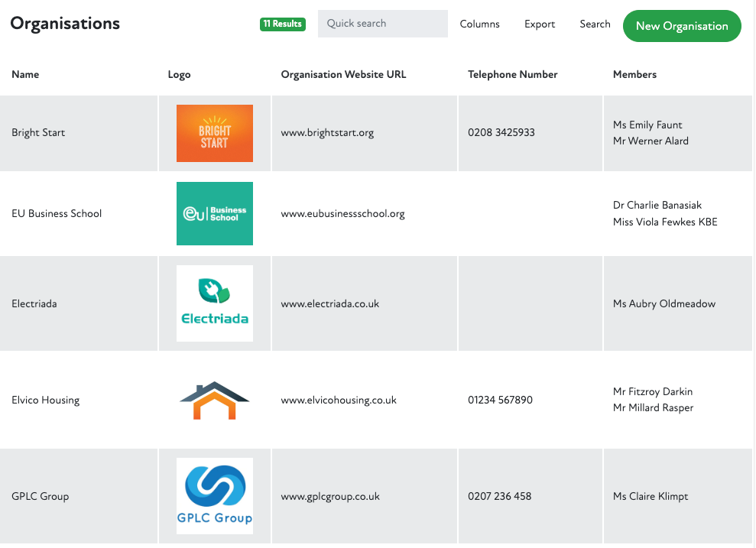Click member Ms Claire Klimpt
Screen dimensions: 756x548
click(651, 497)
